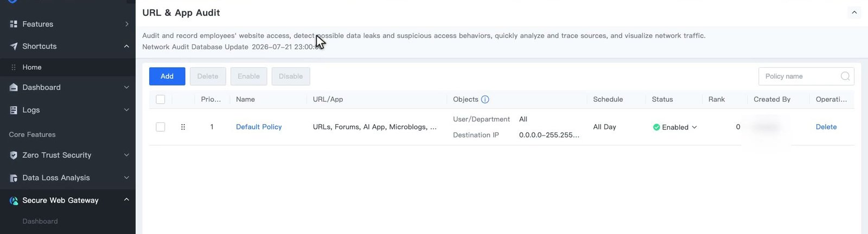This screenshot has width=868, height=234.
Task: Collapse the Shortcuts section chevron
Action: click(x=126, y=47)
